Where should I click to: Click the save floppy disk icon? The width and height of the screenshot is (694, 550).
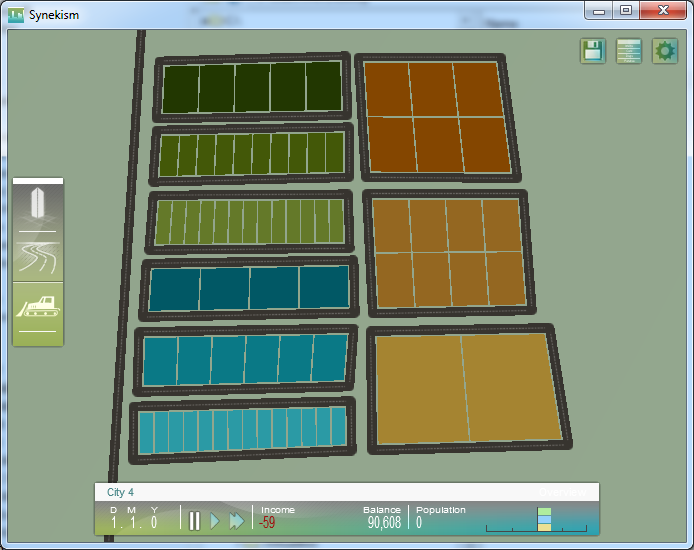(x=593, y=51)
